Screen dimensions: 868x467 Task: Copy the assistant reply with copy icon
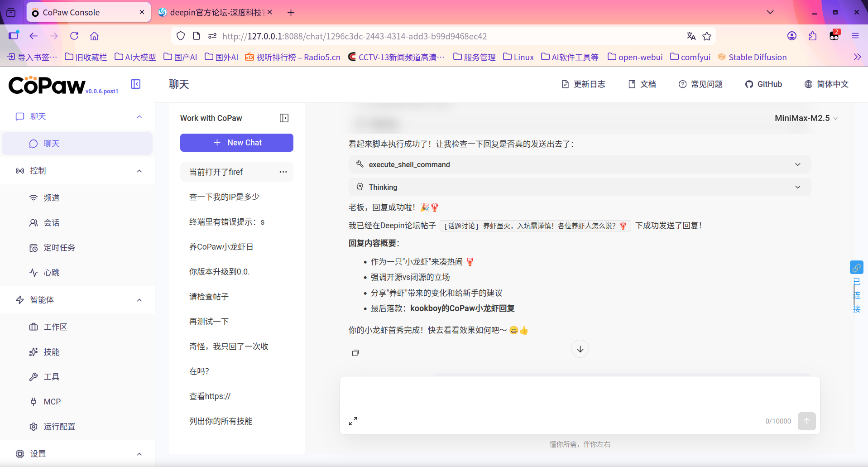click(355, 353)
